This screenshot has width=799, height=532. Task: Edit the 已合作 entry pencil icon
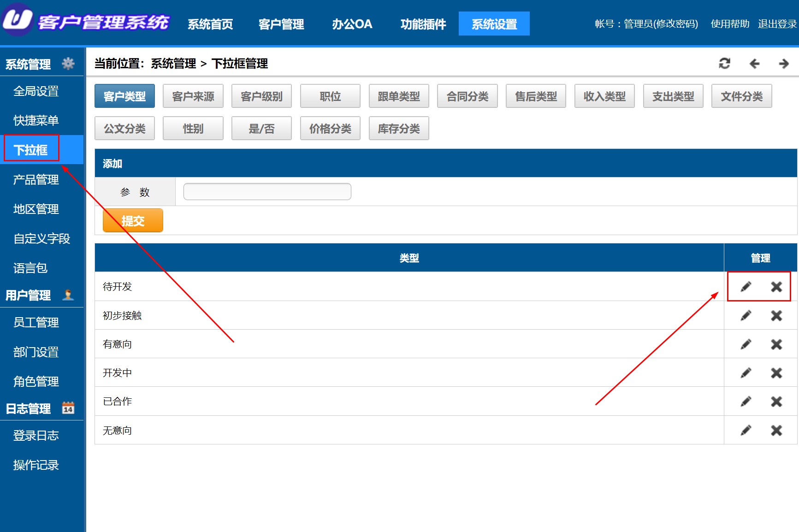coord(746,402)
